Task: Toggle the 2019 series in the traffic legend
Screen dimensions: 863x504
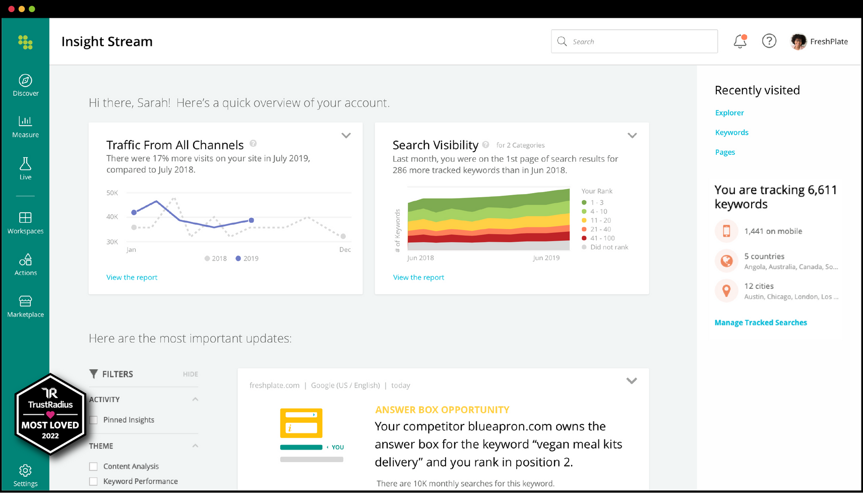Action: [247, 258]
